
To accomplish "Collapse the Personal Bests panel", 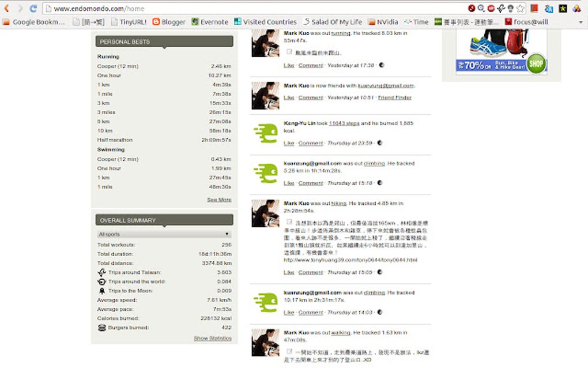I will pyautogui.click(x=164, y=43).
